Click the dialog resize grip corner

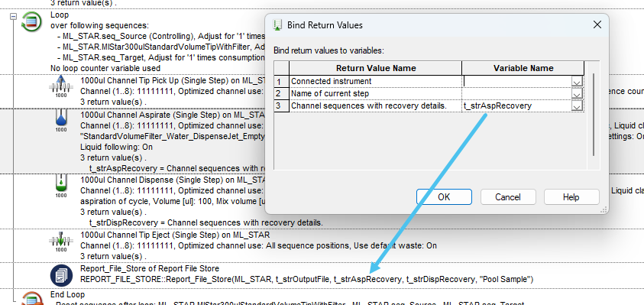[x=604, y=209]
